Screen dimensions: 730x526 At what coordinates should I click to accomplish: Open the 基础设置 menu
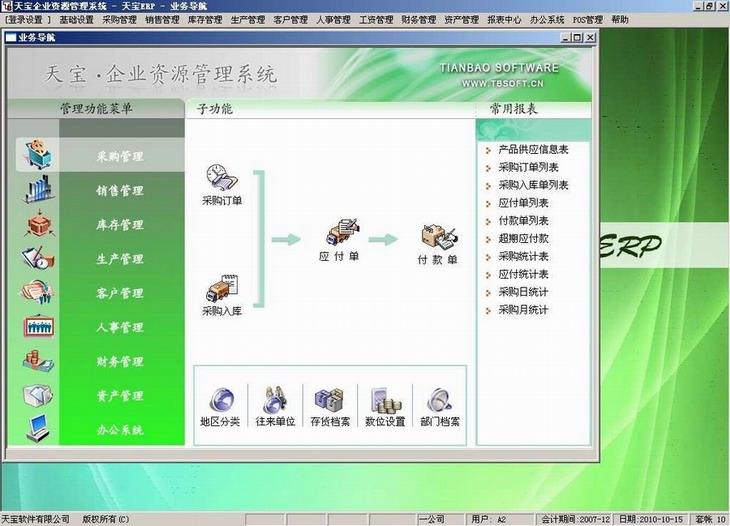click(x=76, y=19)
